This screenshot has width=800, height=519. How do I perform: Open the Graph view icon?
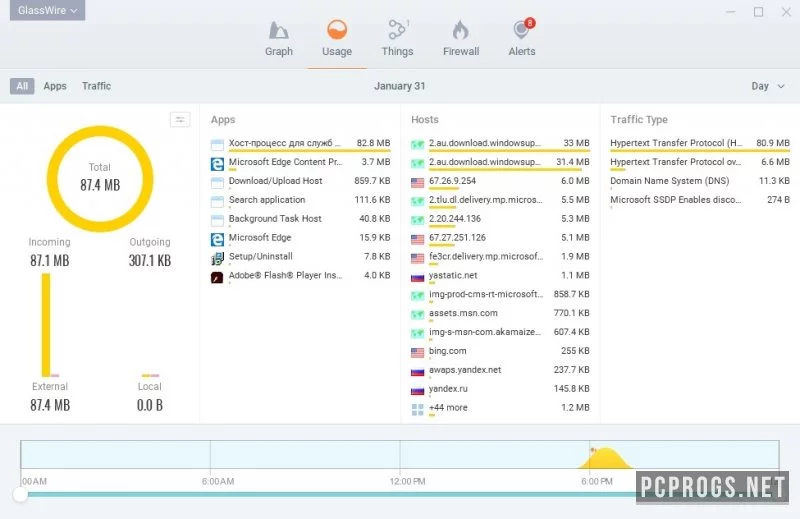(x=279, y=31)
